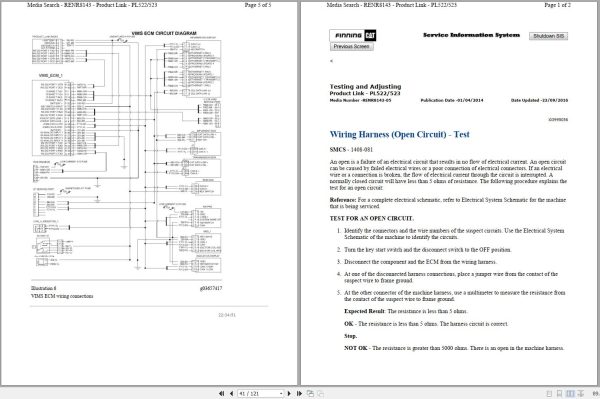Image resolution: width=600 pixels, height=399 pixels.
Task: Click the 'Service Information System' header text
Action: 471,35
